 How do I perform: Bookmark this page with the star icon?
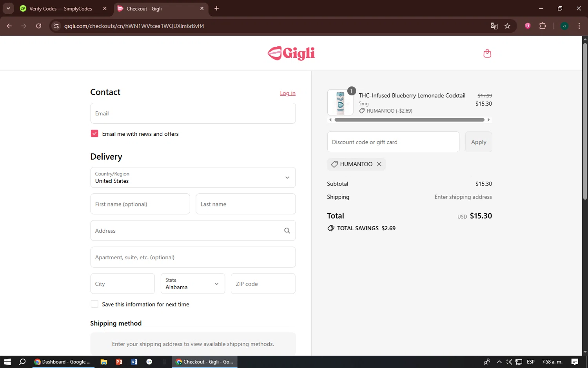pos(507,26)
